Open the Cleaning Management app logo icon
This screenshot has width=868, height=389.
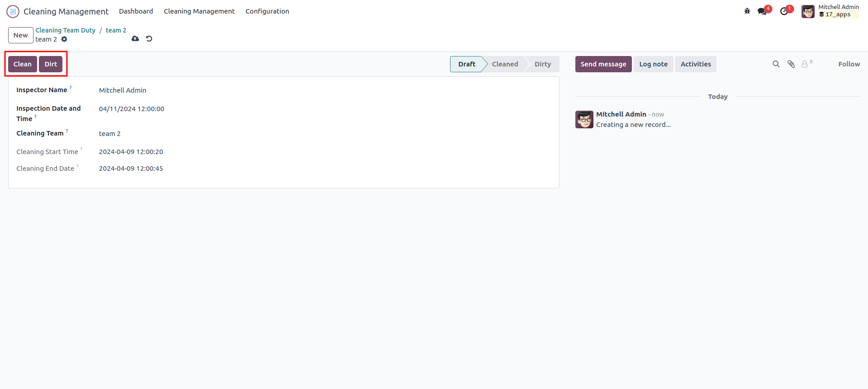click(x=13, y=11)
